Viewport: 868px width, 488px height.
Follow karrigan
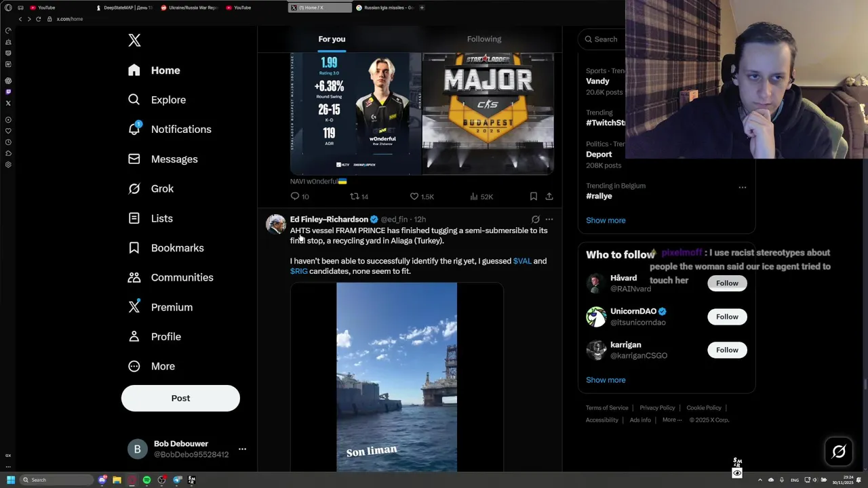[x=727, y=350]
